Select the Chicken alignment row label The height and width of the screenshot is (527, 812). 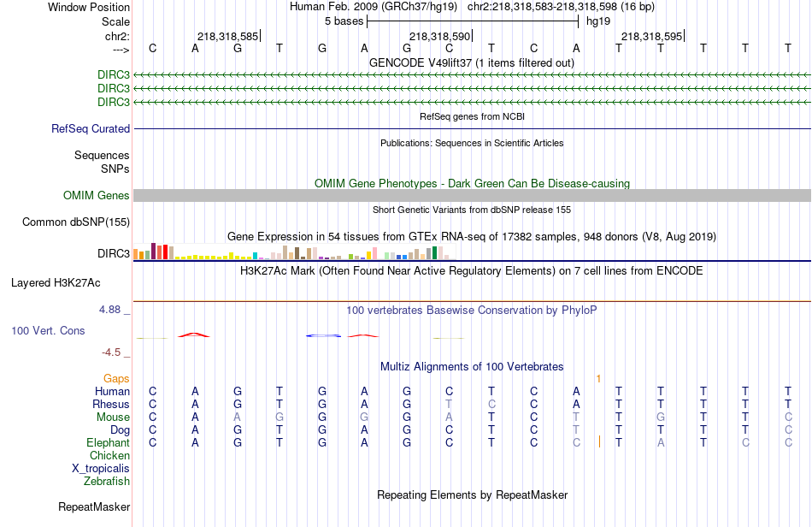coord(109,455)
